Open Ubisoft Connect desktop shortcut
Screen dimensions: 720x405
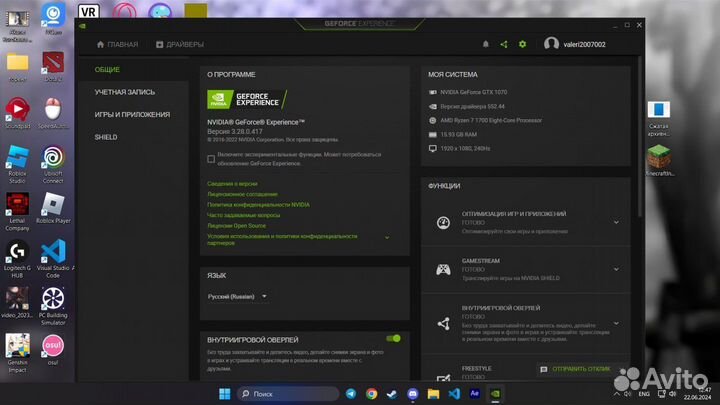coord(53,160)
